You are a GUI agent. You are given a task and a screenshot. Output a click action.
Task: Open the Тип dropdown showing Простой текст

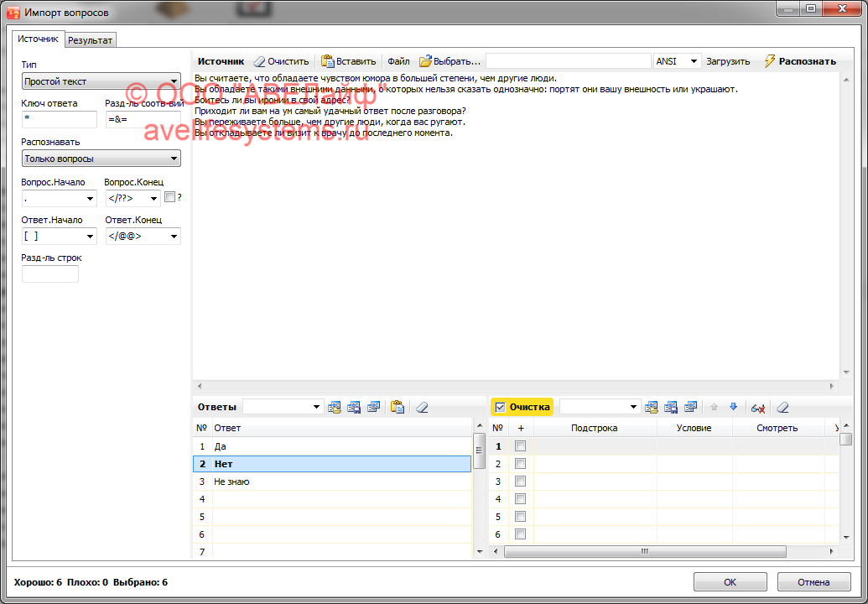101,81
